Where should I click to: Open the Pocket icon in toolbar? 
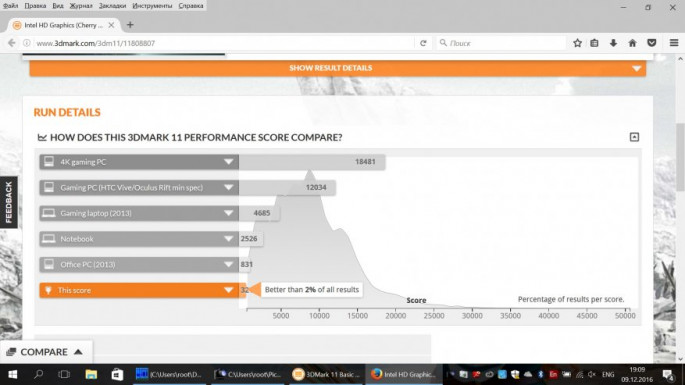(x=651, y=43)
